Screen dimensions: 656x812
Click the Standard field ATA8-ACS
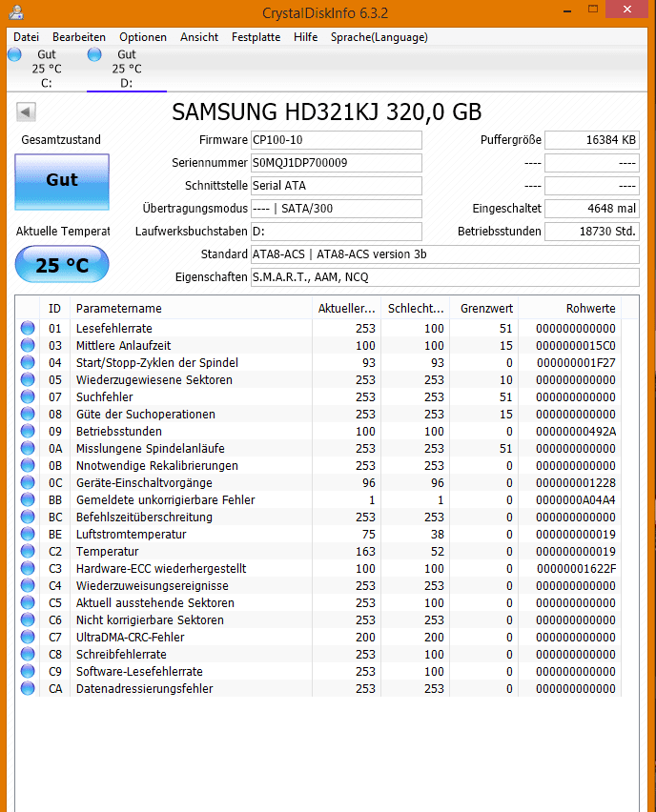coord(445,254)
